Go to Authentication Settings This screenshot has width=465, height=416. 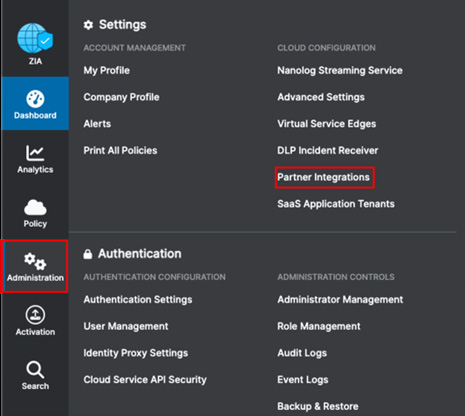(x=138, y=300)
